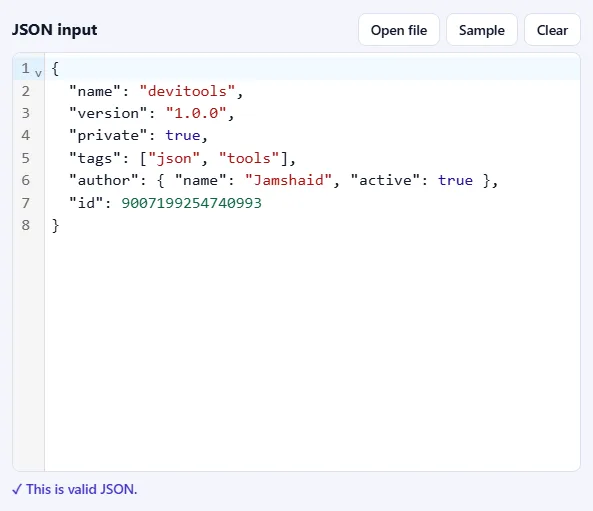Click the "tools" tag string
Viewport: 593px width, 511px height.
point(249,158)
